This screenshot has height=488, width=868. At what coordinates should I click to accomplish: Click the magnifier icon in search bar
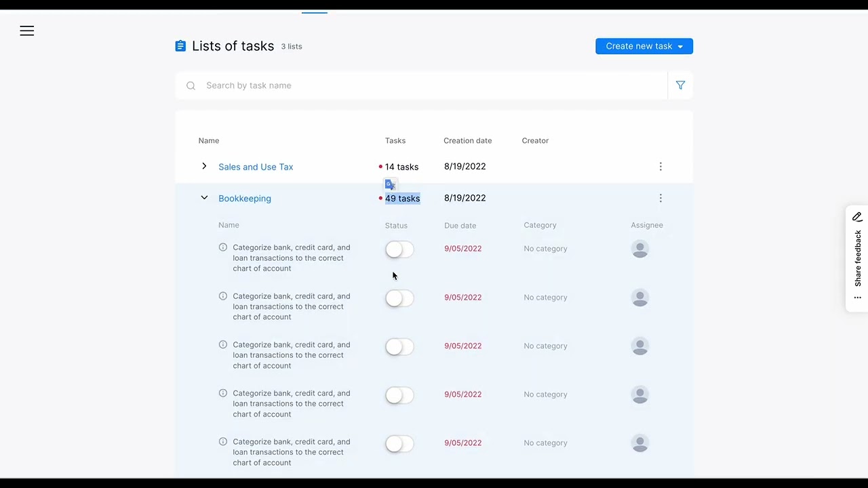coord(191,85)
